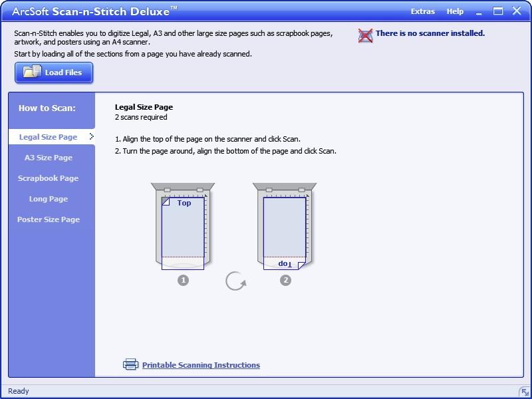
Task: Show Scrapbook Page scanning steps
Action: [x=48, y=178]
